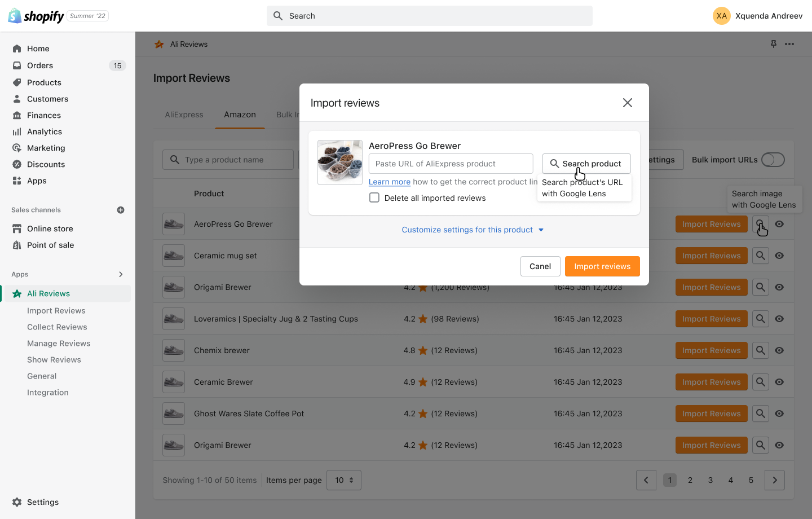Toggle Bulk import URLs switch
Image resolution: width=812 pixels, height=519 pixels.
[x=773, y=160]
